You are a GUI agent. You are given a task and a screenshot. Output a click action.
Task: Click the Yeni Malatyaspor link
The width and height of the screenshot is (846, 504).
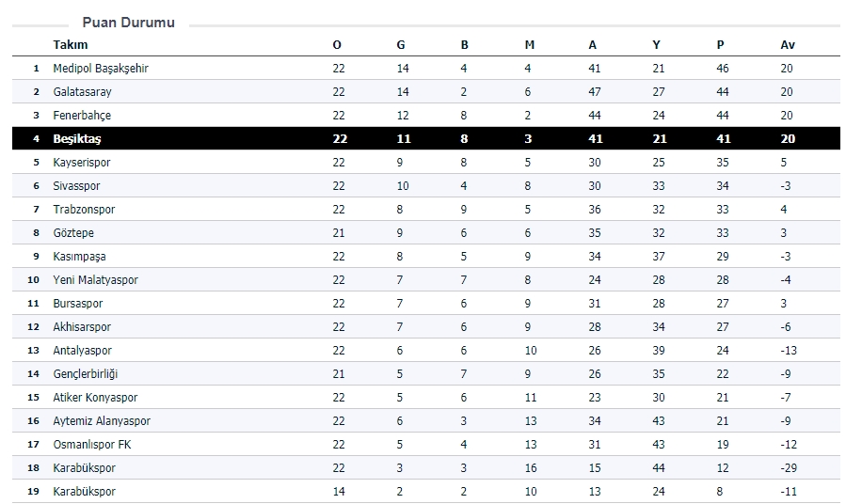point(95,280)
